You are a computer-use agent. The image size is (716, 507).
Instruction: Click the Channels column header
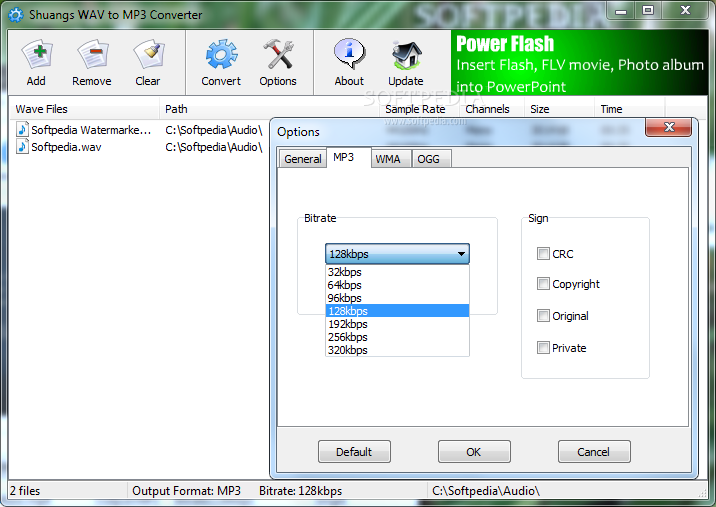pyautogui.click(x=492, y=109)
